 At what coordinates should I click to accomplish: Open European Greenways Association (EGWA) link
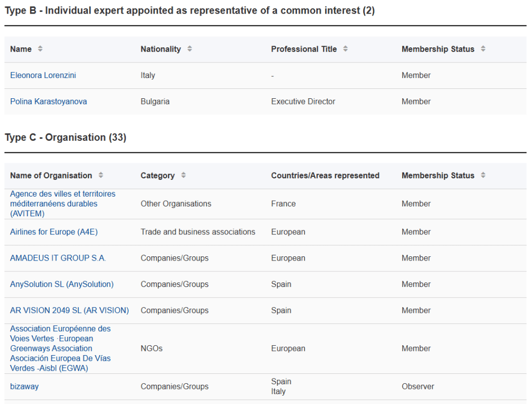[60, 348]
